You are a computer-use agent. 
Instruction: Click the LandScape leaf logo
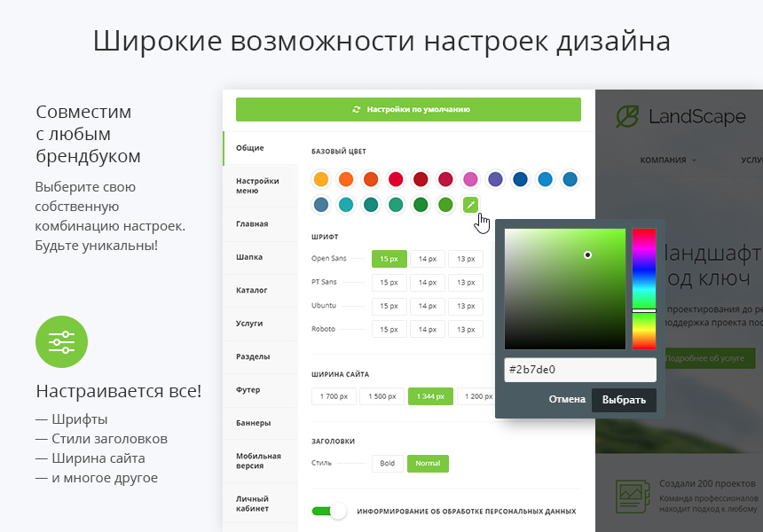coord(628,116)
